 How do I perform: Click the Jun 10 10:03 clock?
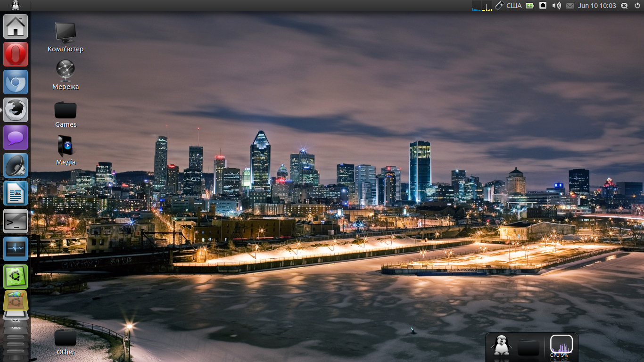pos(597,6)
